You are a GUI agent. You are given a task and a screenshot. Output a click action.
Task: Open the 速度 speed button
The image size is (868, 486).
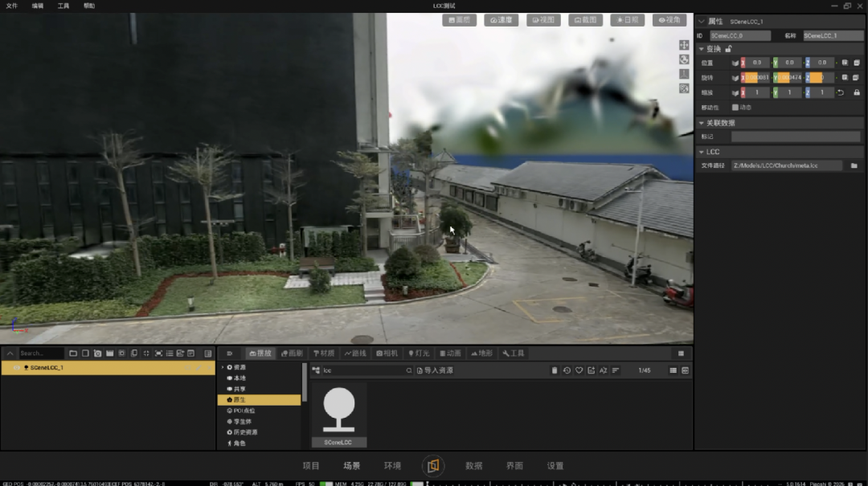501,20
